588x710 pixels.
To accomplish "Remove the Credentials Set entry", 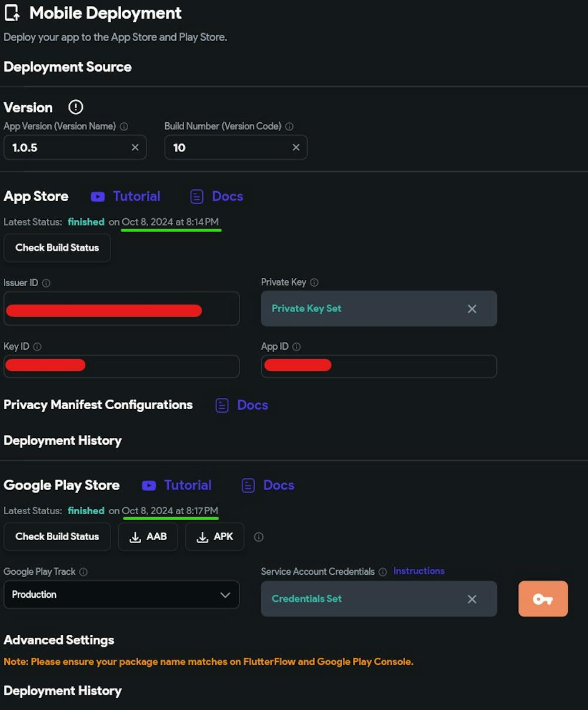I will (x=472, y=599).
